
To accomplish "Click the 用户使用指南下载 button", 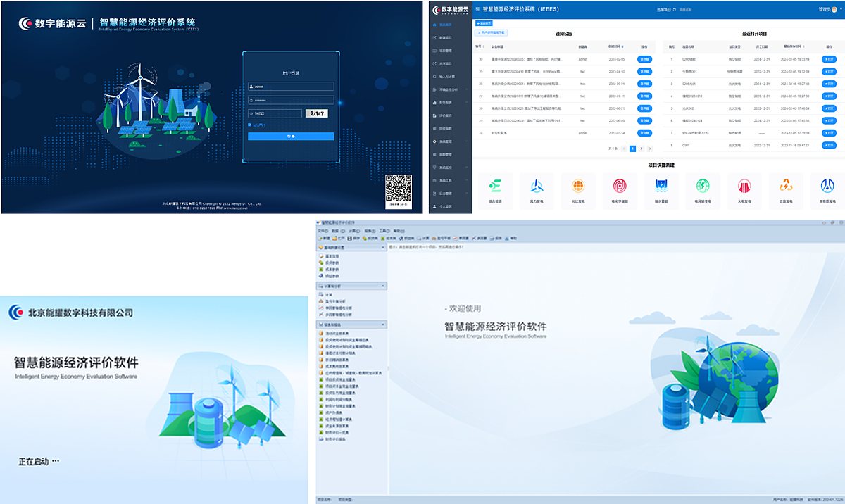I will (x=491, y=32).
